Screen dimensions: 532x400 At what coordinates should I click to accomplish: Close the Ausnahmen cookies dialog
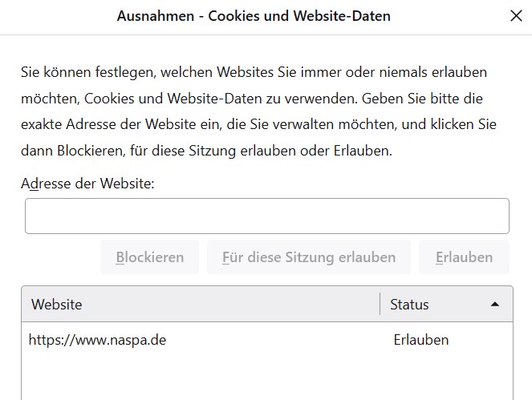click(x=516, y=16)
